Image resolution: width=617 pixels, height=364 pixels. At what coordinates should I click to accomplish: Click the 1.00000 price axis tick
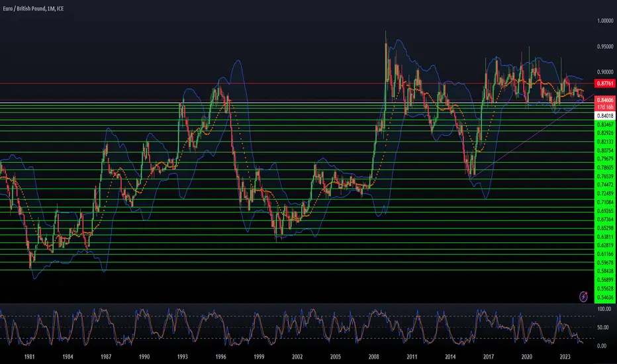(605, 21)
